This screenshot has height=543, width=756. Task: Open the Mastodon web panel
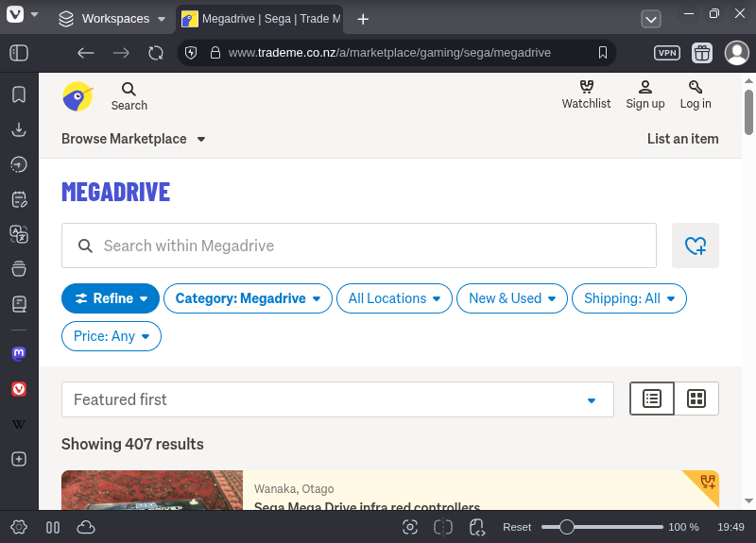pos(18,354)
